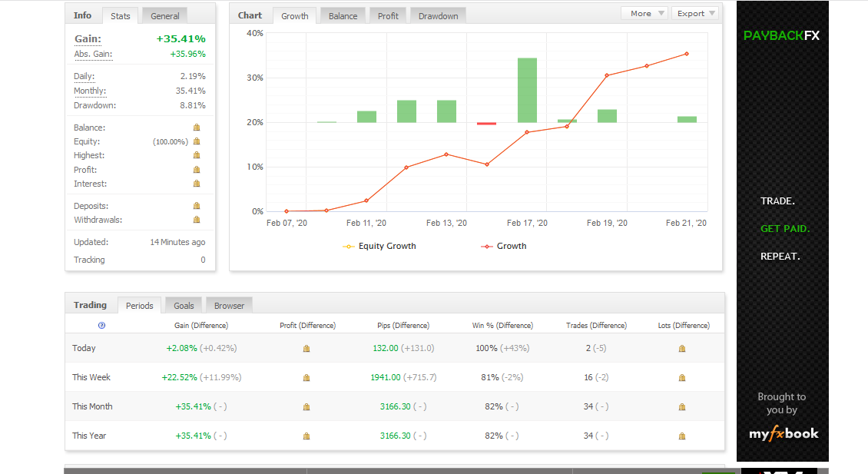Click Today's Profit lock icon
The width and height of the screenshot is (868, 474).
(x=306, y=348)
